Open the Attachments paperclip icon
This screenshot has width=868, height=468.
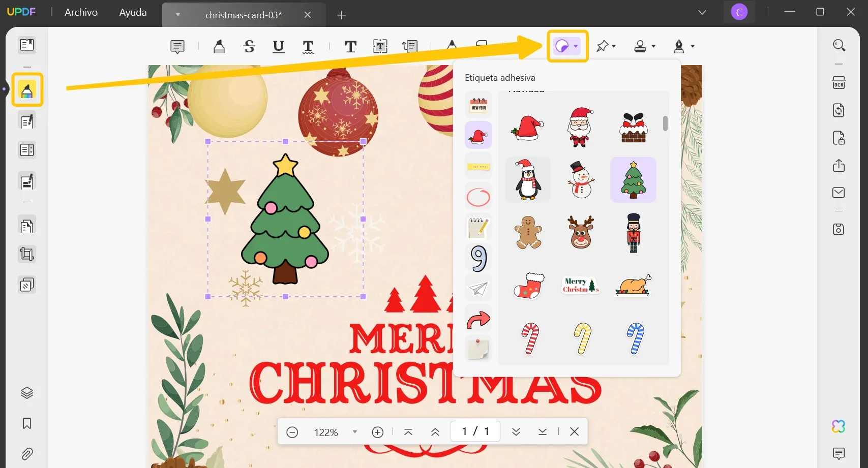point(27,454)
